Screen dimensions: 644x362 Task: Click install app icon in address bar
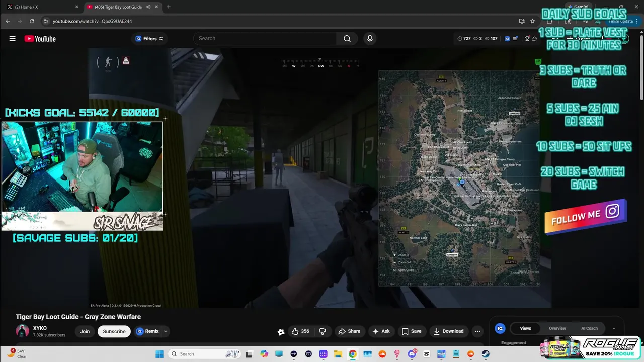(x=522, y=21)
